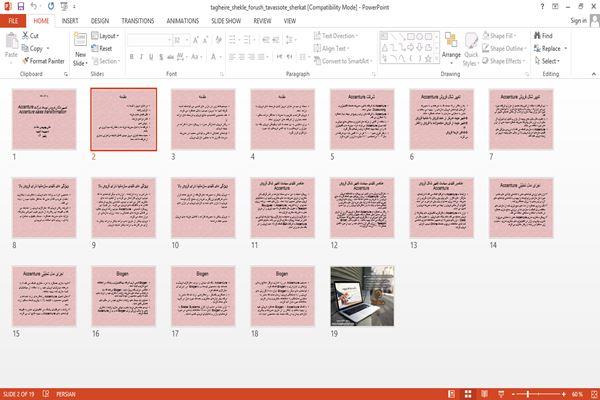Toggle Italic formatting

click(141, 57)
